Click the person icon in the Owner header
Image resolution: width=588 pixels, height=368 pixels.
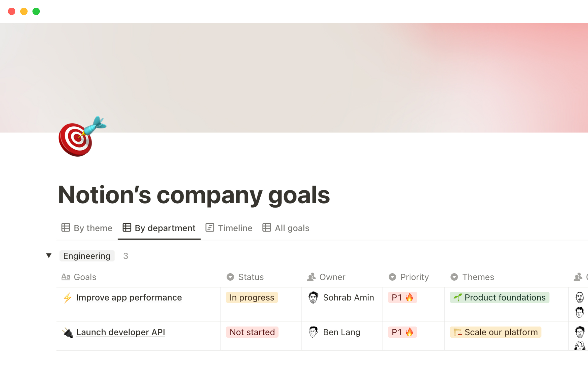pos(311,277)
